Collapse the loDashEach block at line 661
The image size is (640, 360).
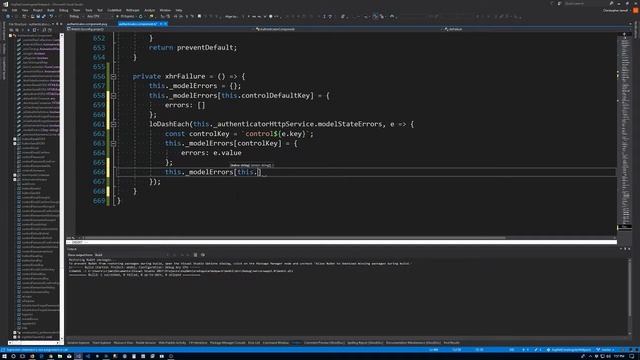point(113,124)
